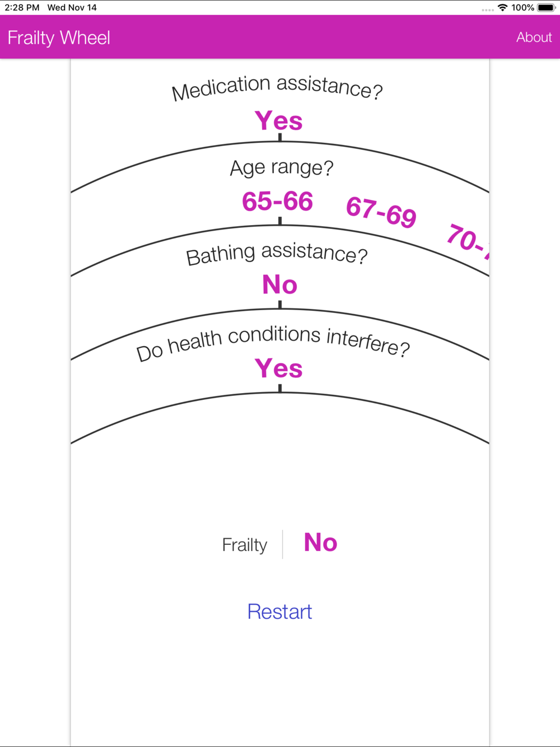Tap the health conditions Yes answer

point(279,368)
